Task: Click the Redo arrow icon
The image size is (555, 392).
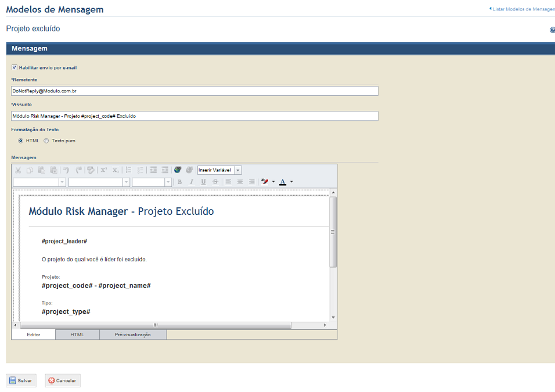Action: [78, 170]
